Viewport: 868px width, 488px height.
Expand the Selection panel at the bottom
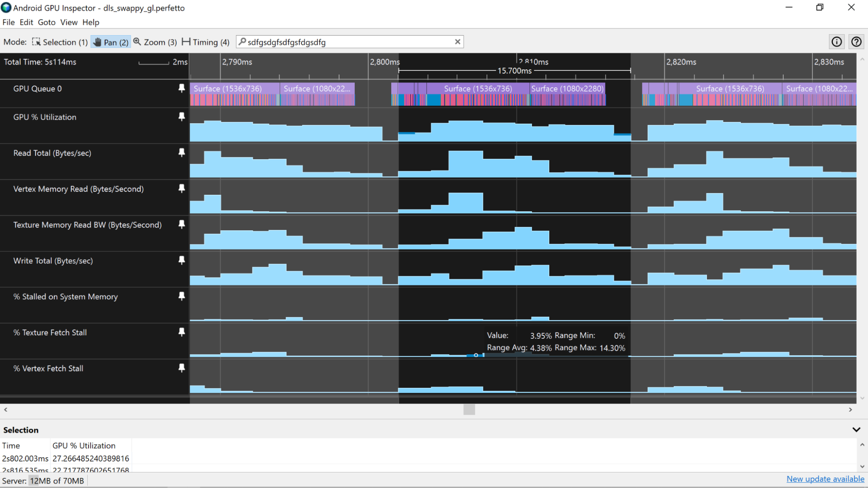pos(856,429)
